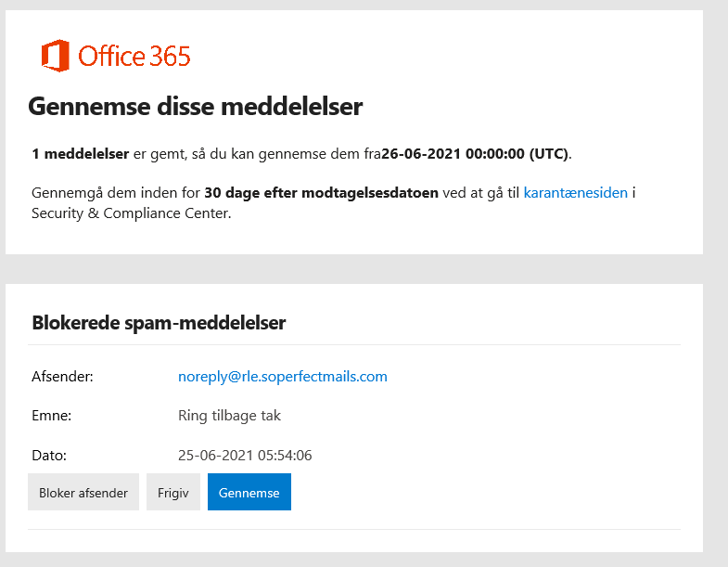Click the Office 365 wordmark text
The height and width of the screenshot is (567, 728).
click(134, 57)
